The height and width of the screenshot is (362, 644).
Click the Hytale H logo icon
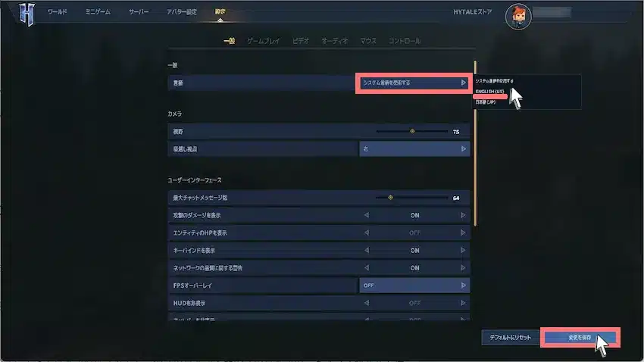tap(27, 14)
